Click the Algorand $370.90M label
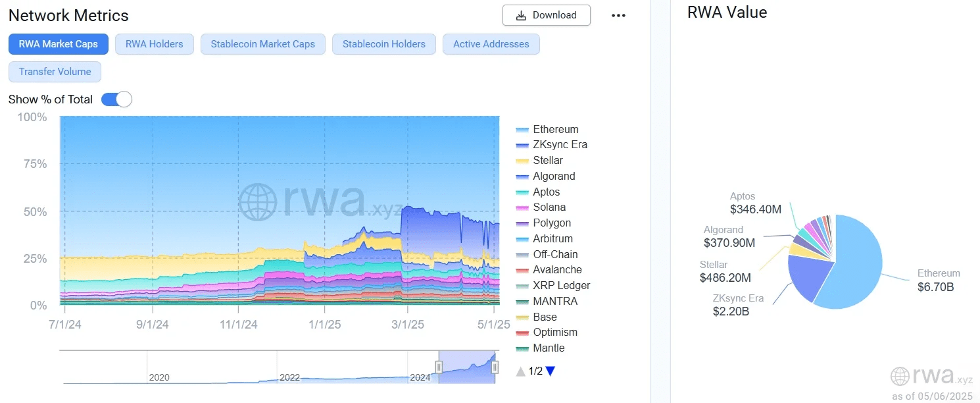The width and height of the screenshot is (980, 403). point(729,236)
